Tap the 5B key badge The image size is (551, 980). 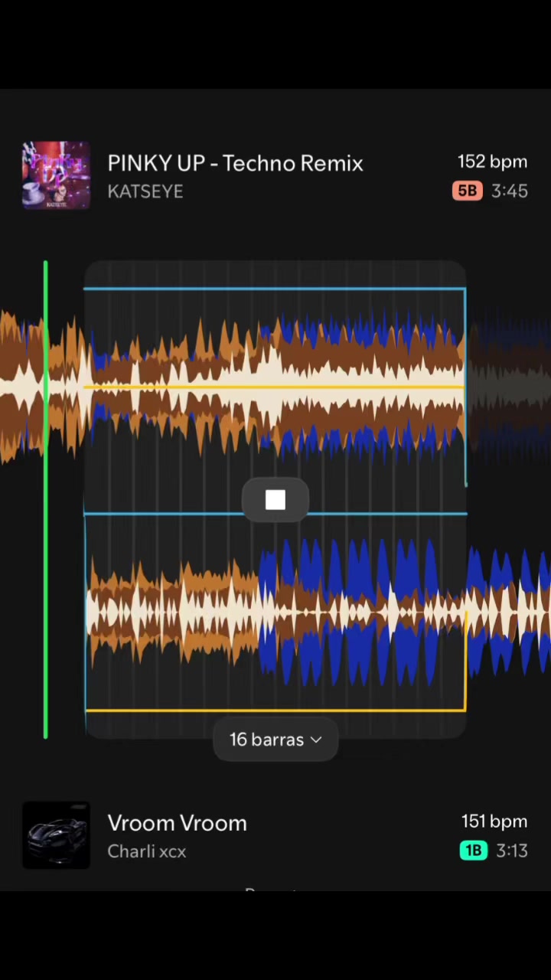467,190
